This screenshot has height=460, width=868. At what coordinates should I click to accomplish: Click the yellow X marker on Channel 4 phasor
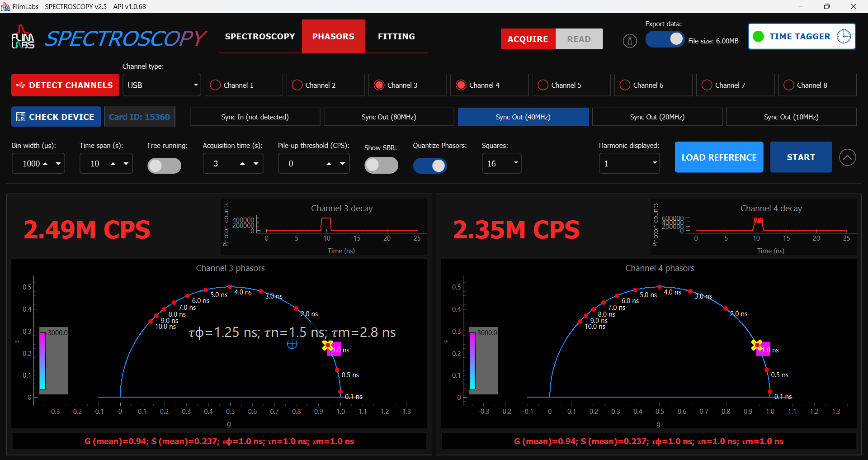coord(757,345)
